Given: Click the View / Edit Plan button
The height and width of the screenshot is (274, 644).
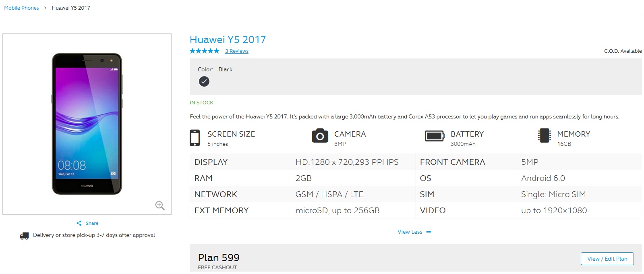Looking at the screenshot, I should tap(607, 259).
